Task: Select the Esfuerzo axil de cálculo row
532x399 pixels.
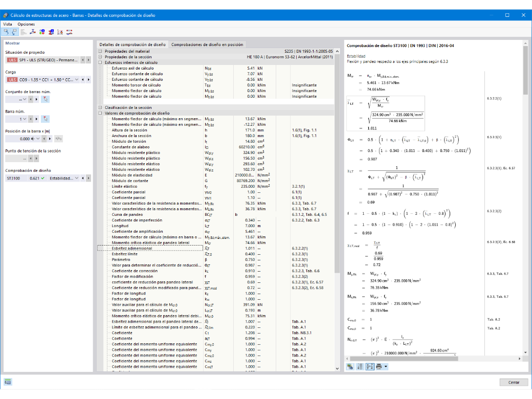Action: 215,68
